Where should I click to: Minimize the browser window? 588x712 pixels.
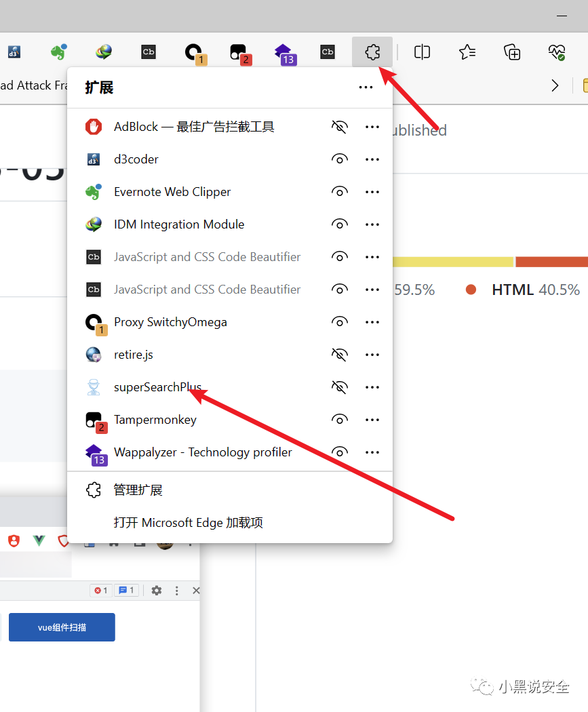tap(562, 16)
